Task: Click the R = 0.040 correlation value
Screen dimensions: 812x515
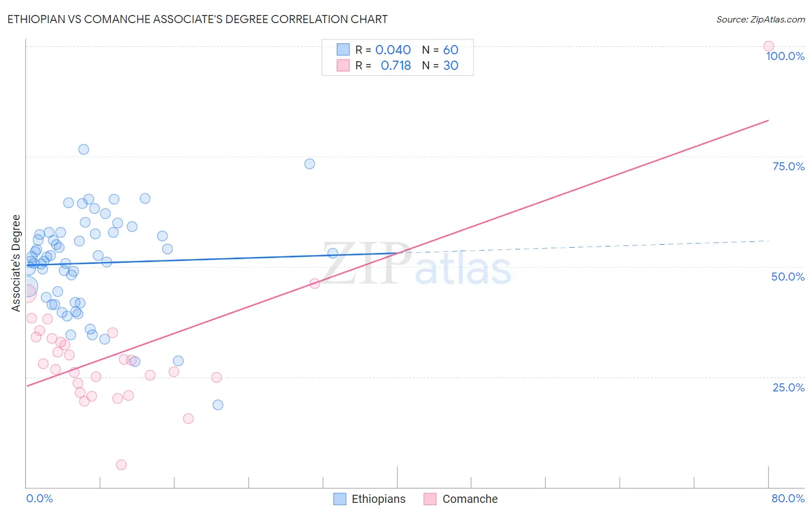Action: [383, 50]
